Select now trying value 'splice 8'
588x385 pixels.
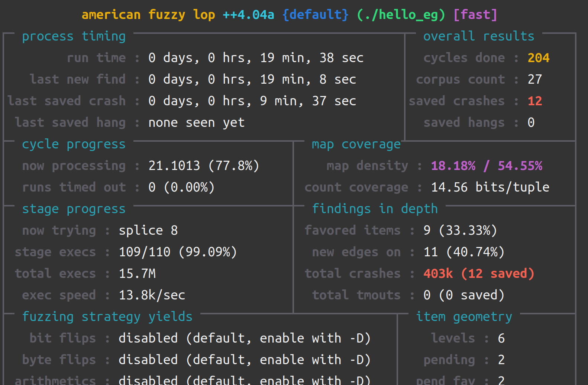(x=148, y=231)
